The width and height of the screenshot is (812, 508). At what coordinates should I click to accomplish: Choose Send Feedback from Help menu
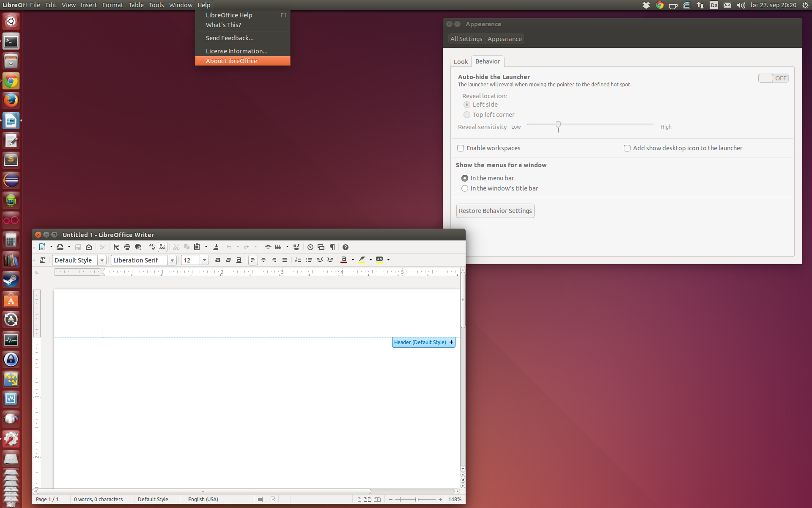(243, 38)
